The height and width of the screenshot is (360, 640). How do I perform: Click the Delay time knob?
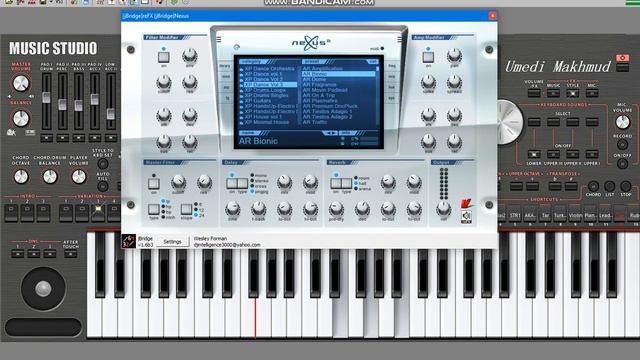click(232, 209)
